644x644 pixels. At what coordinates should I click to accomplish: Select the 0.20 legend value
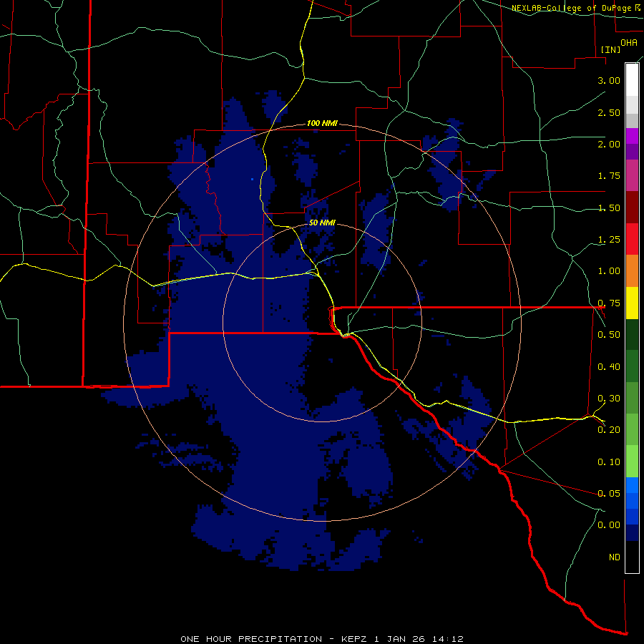tap(609, 430)
